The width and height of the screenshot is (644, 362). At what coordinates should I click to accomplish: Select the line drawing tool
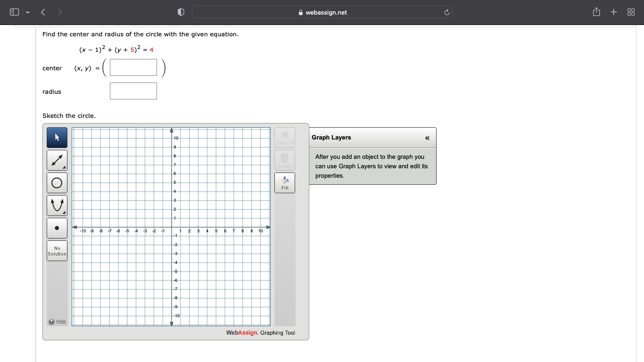point(57,160)
